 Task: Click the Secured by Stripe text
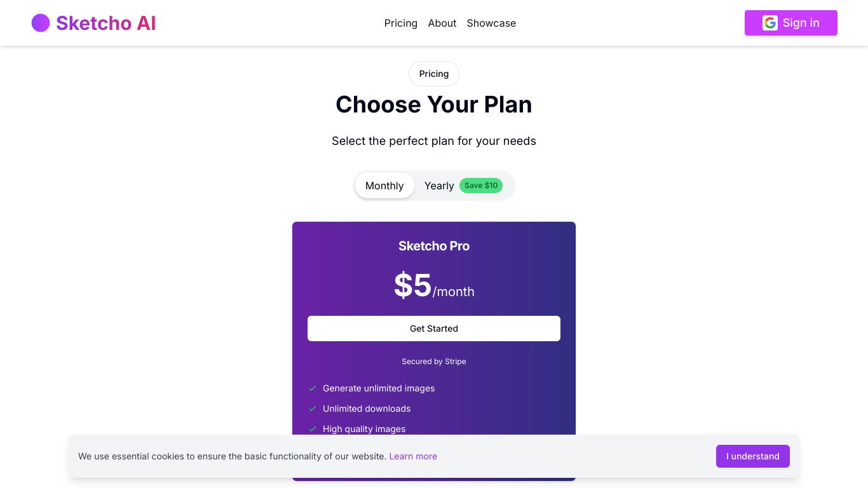click(x=434, y=362)
